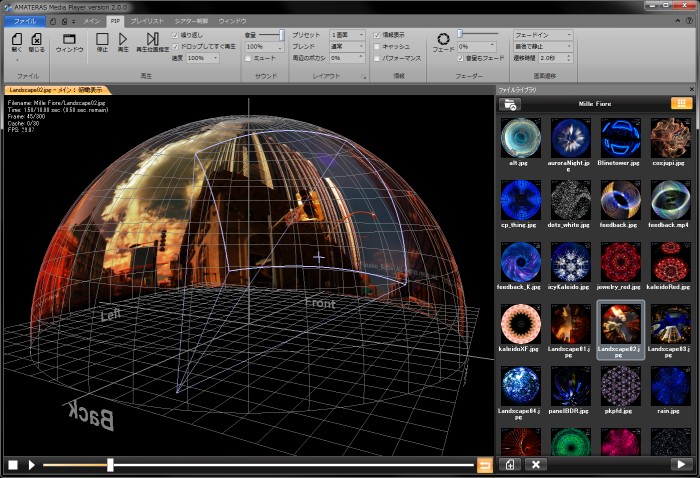Click the playback seek bar handle
This screenshot has height=478, width=700.
click(110, 465)
